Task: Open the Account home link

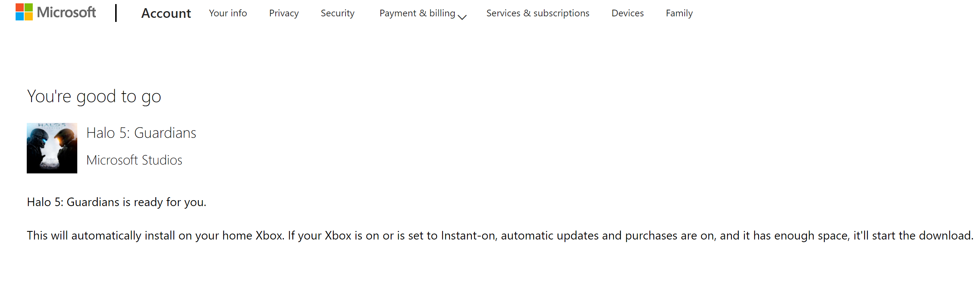Action: pos(166,13)
